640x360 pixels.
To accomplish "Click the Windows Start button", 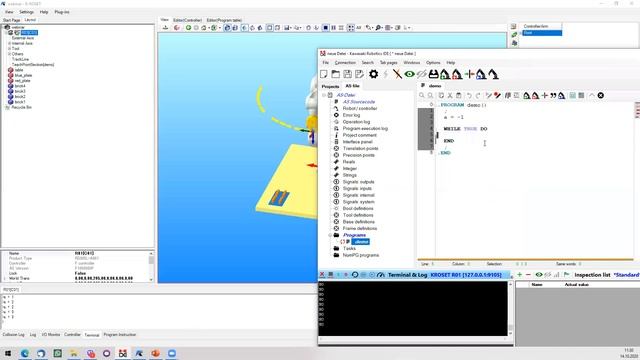I will (x=8, y=353).
